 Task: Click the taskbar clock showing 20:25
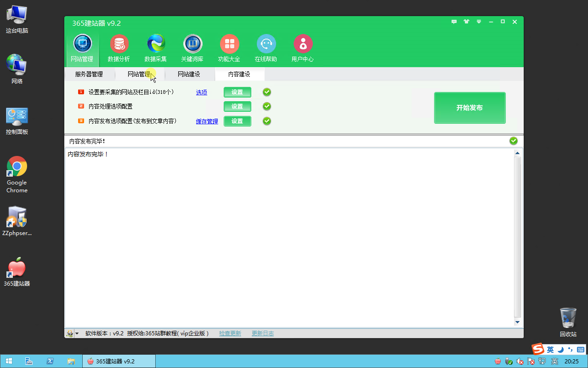[x=571, y=362]
